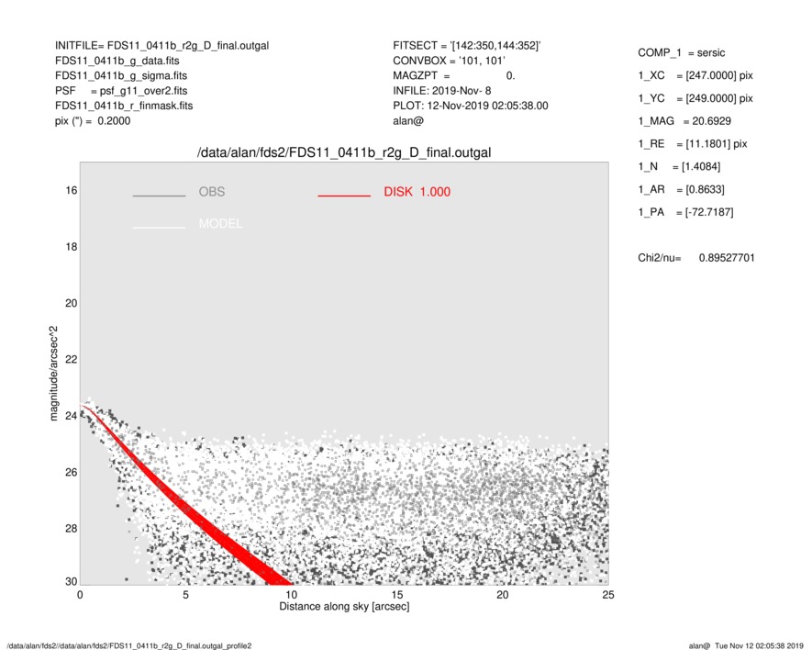Click the y-axis tick label 28

pyautogui.click(x=71, y=529)
